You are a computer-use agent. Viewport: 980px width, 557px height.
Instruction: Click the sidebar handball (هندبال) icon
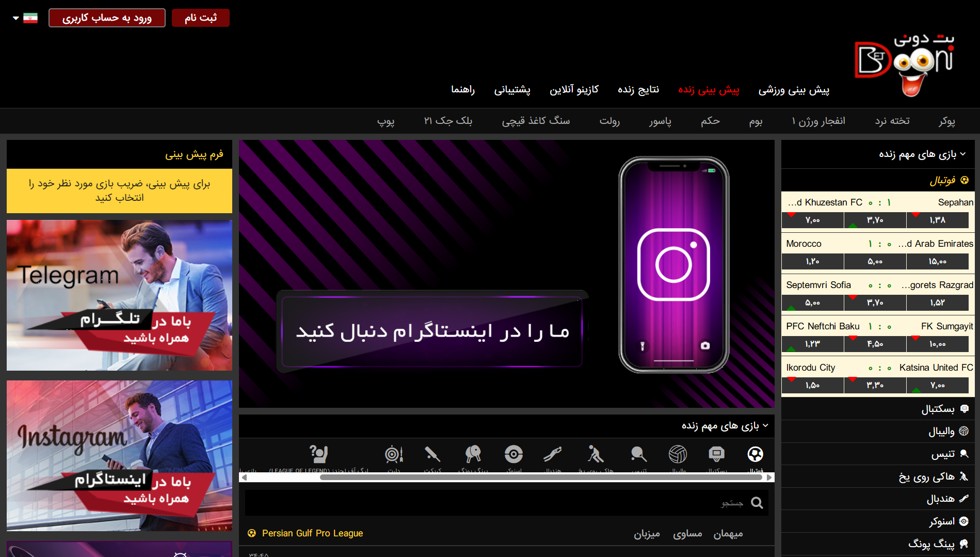(x=964, y=499)
